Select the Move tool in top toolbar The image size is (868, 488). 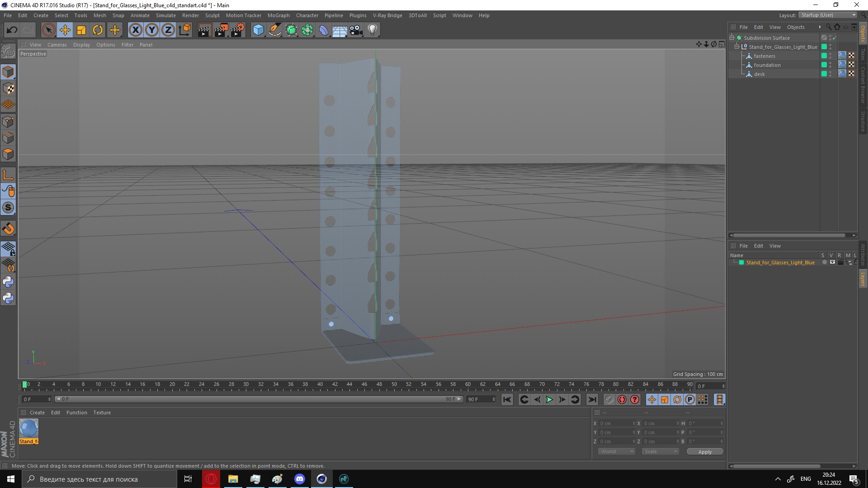(65, 30)
